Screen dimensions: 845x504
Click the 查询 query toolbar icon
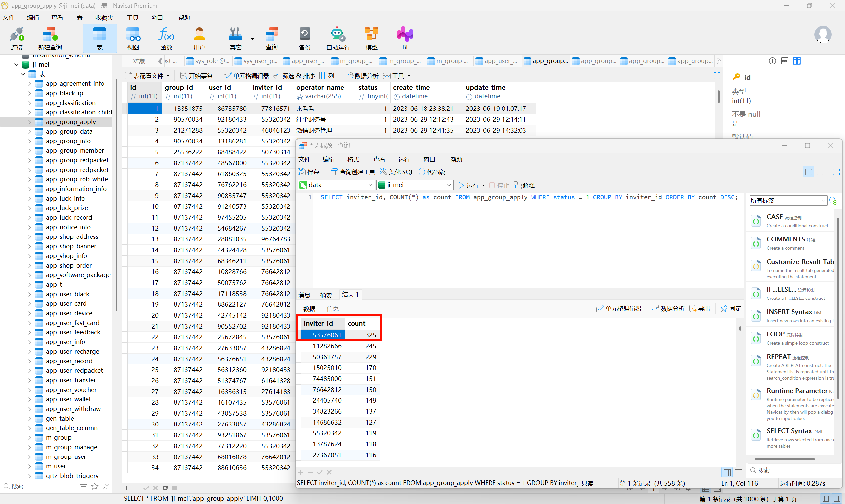pyautogui.click(x=271, y=38)
